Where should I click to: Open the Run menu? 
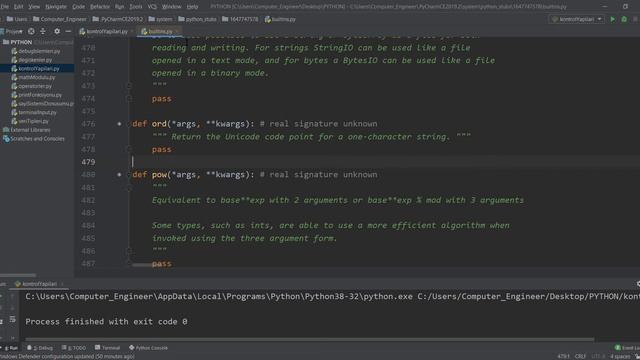pyautogui.click(x=119, y=7)
